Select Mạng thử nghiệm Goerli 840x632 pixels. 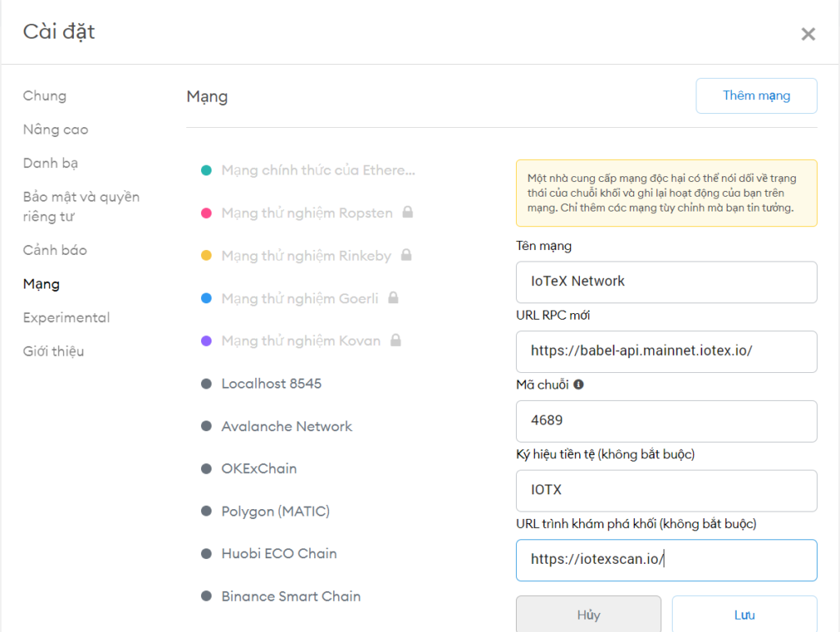(x=299, y=298)
